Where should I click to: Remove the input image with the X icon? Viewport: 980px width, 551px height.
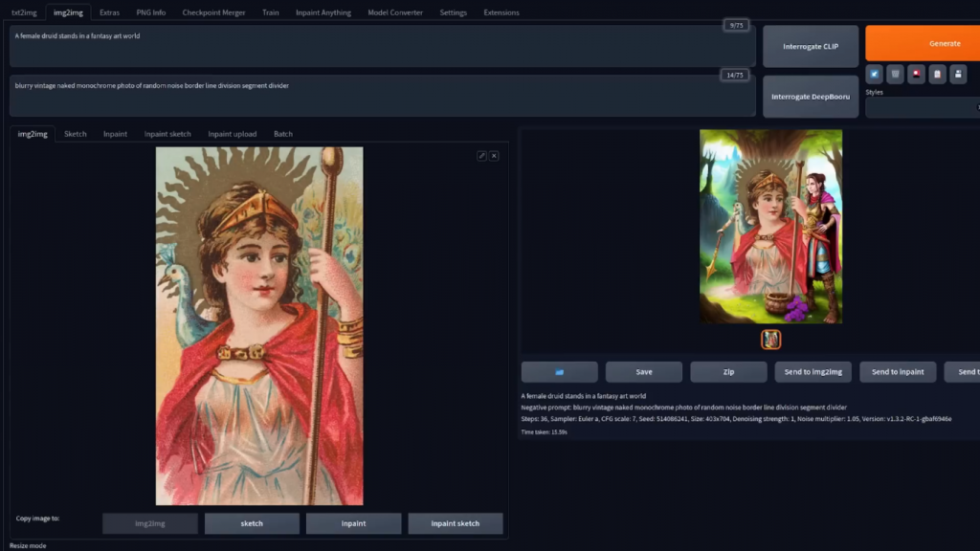click(494, 155)
